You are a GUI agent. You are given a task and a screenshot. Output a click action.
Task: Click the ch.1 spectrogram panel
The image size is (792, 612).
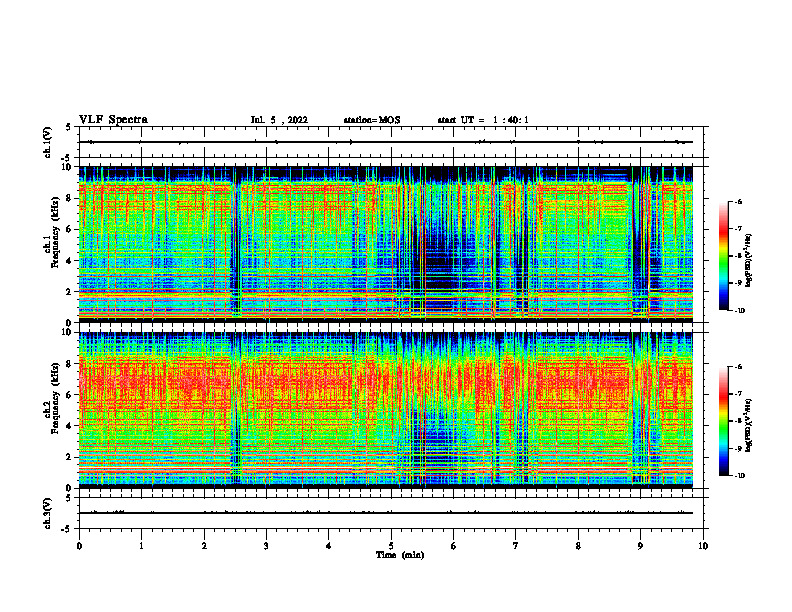pyautogui.click(x=386, y=244)
